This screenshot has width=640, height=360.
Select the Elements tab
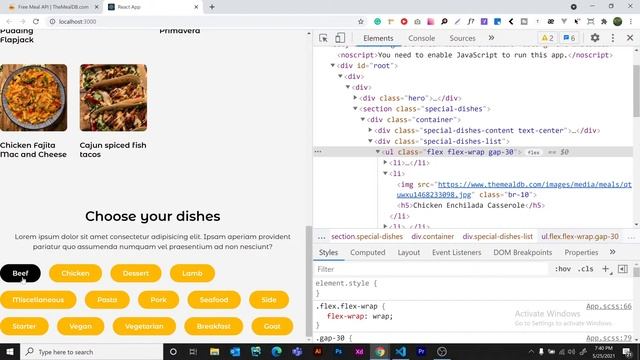click(x=378, y=38)
